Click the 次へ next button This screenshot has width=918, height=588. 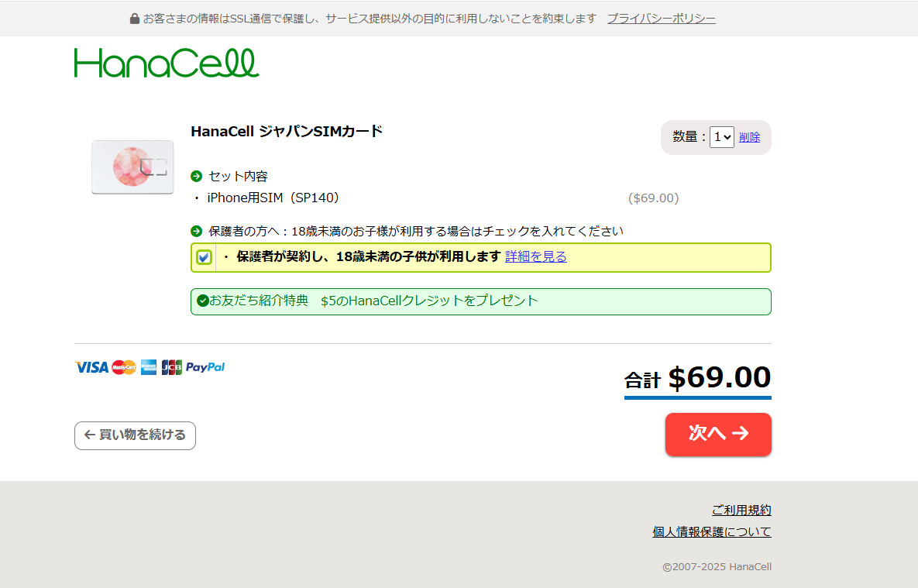(x=718, y=434)
